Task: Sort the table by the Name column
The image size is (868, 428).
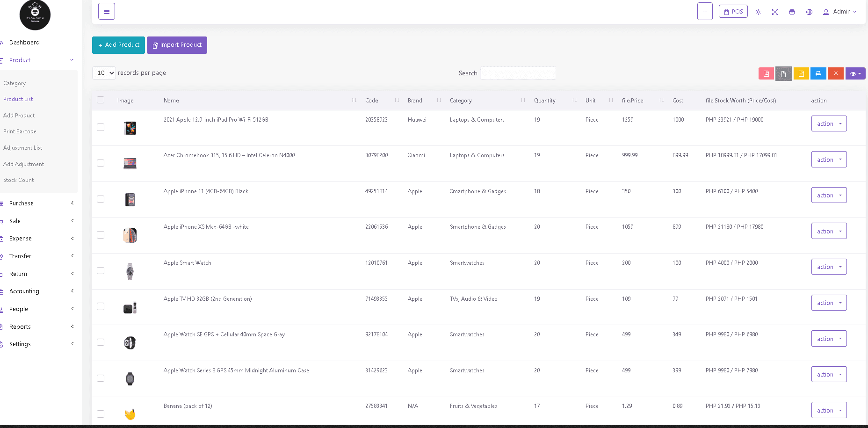Action: pyautogui.click(x=260, y=101)
